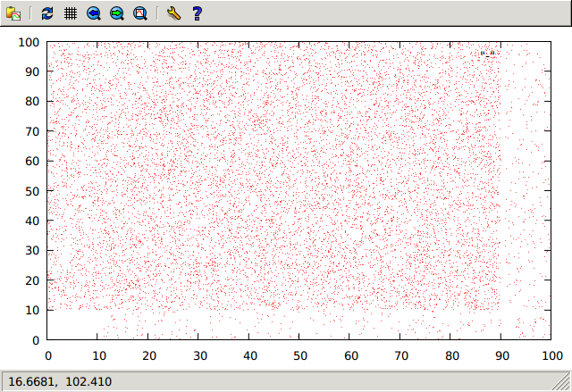
Task: Click x-axis label 90
Action: pyautogui.click(x=502, y=355)
